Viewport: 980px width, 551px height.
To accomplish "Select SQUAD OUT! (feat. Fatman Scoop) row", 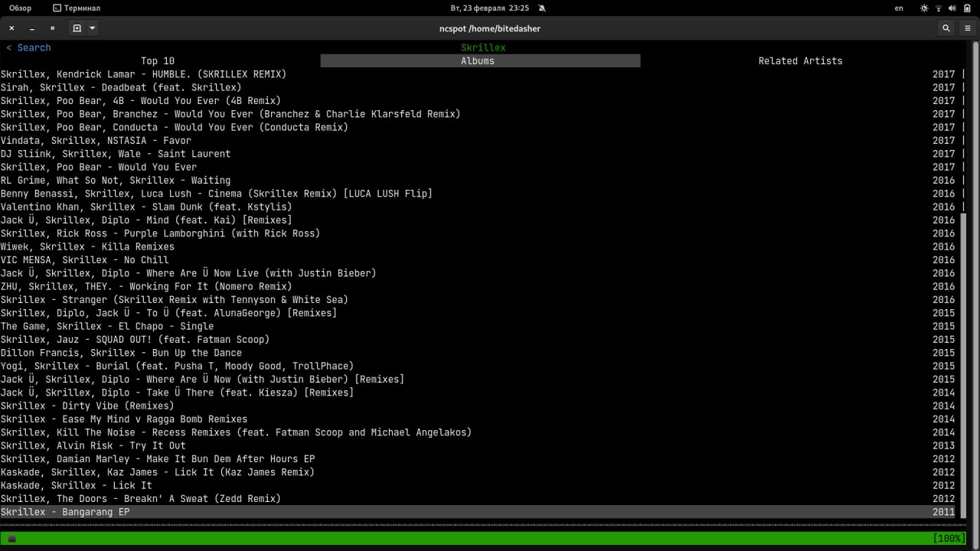I will point(478,340).
